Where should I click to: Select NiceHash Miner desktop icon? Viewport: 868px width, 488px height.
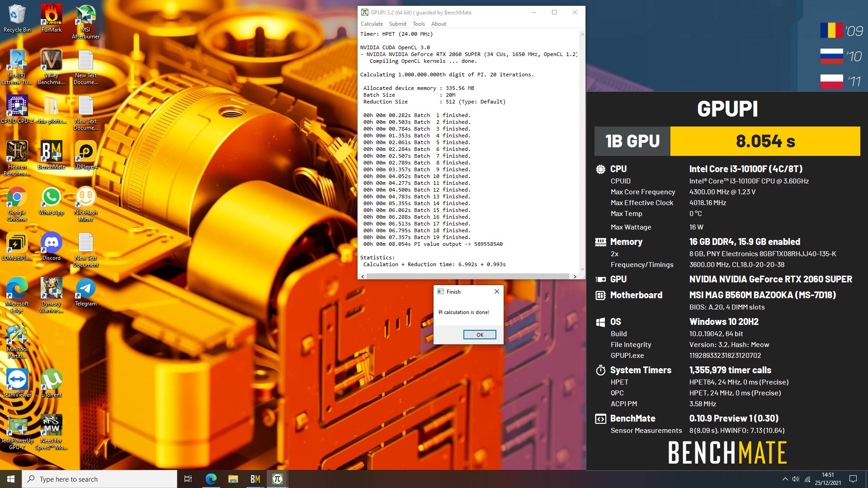click(85, 204)
